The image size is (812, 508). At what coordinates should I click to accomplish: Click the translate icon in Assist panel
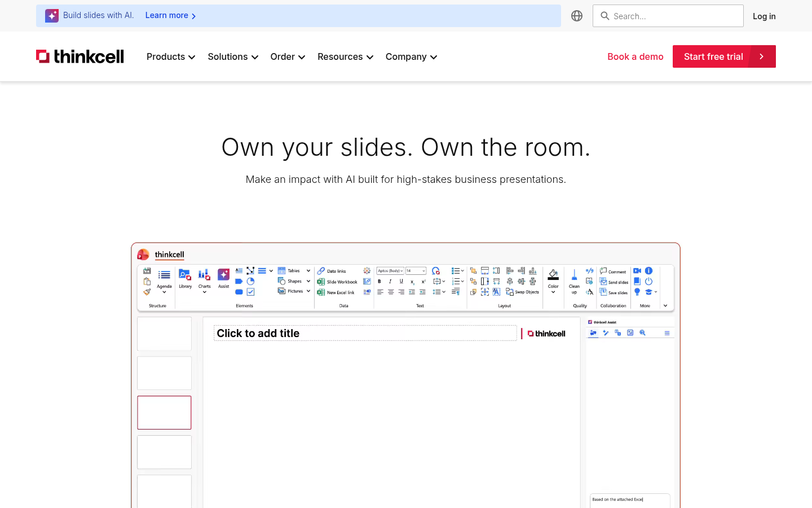[x=618, y=333]
